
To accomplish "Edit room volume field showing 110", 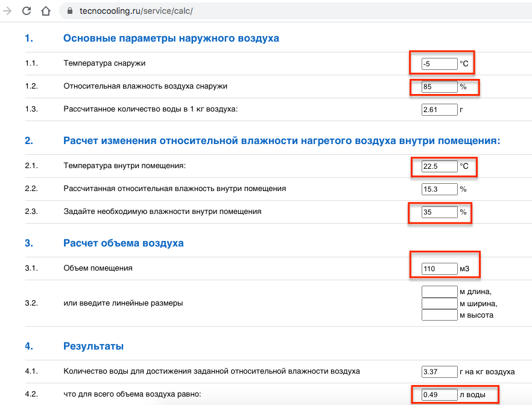I will point(439,269).
